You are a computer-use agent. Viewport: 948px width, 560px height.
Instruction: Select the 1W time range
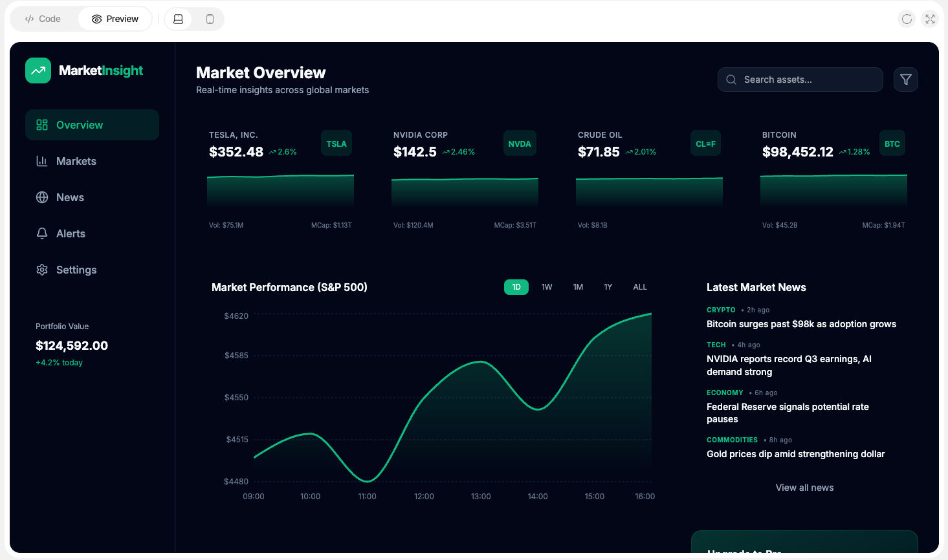[547, 287]
